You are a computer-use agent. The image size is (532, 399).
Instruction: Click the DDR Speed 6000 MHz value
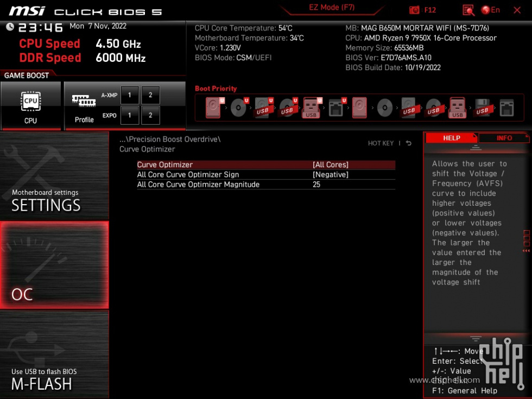point(121,58)
